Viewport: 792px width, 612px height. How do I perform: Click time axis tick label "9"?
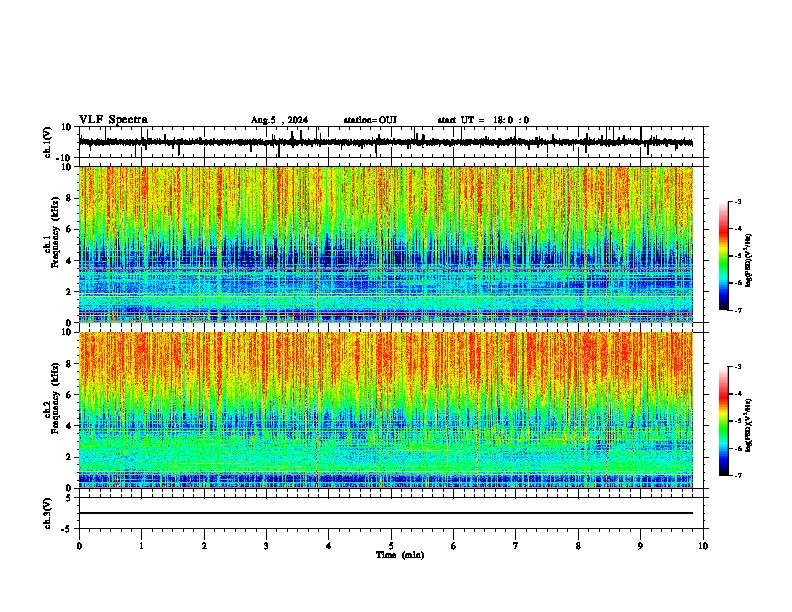tap(640, 546)
